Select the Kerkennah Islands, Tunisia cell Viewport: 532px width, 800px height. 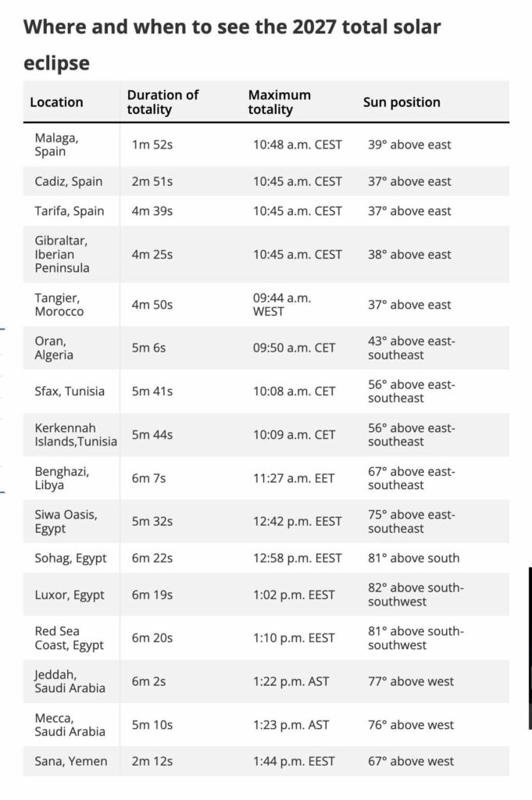(x=76, y=434)
